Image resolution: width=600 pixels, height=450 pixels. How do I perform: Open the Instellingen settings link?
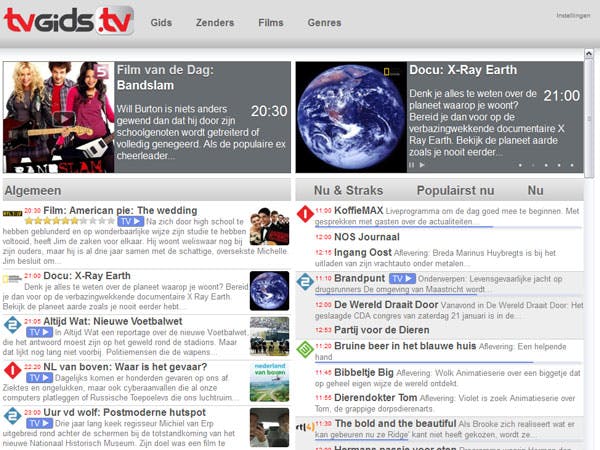pos(573,15)
